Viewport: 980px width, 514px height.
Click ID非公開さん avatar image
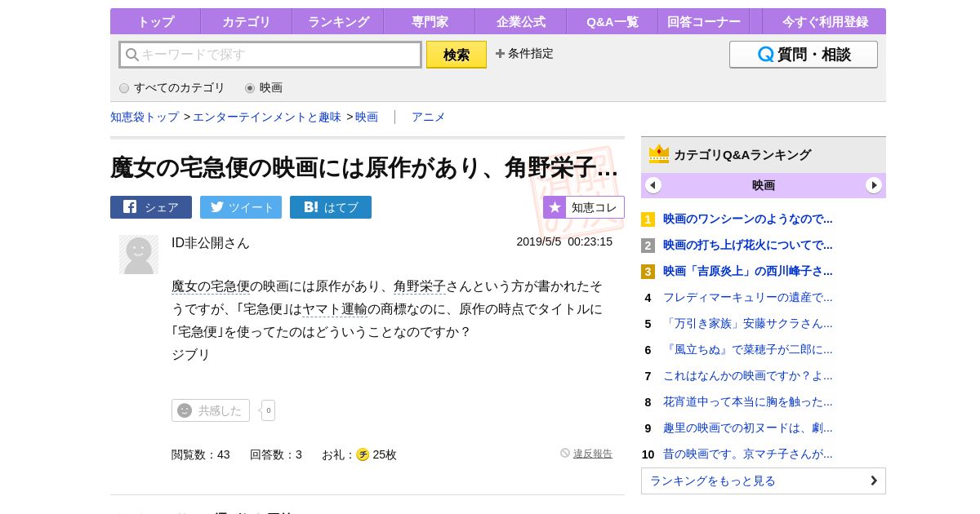[139, 255]
